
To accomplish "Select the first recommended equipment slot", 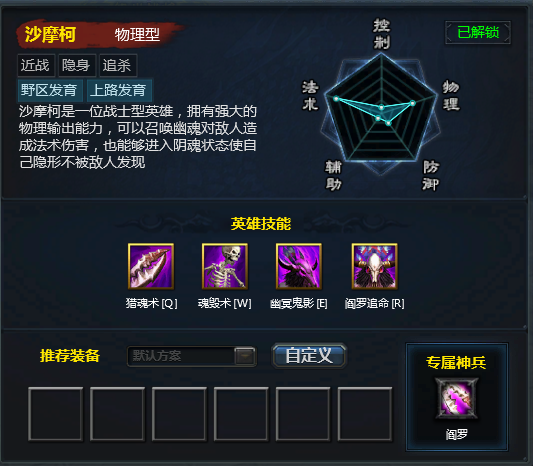I will [55, 414].
